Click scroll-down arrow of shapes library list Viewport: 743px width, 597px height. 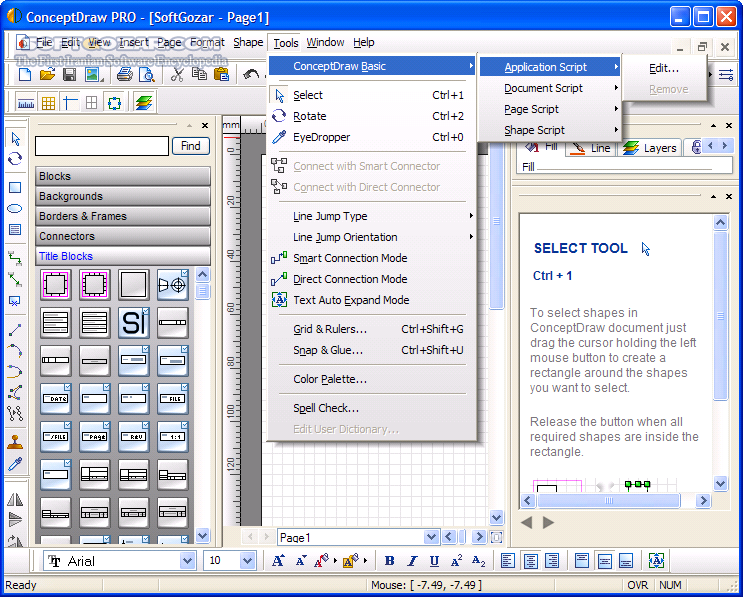click(x=202, y=535)
